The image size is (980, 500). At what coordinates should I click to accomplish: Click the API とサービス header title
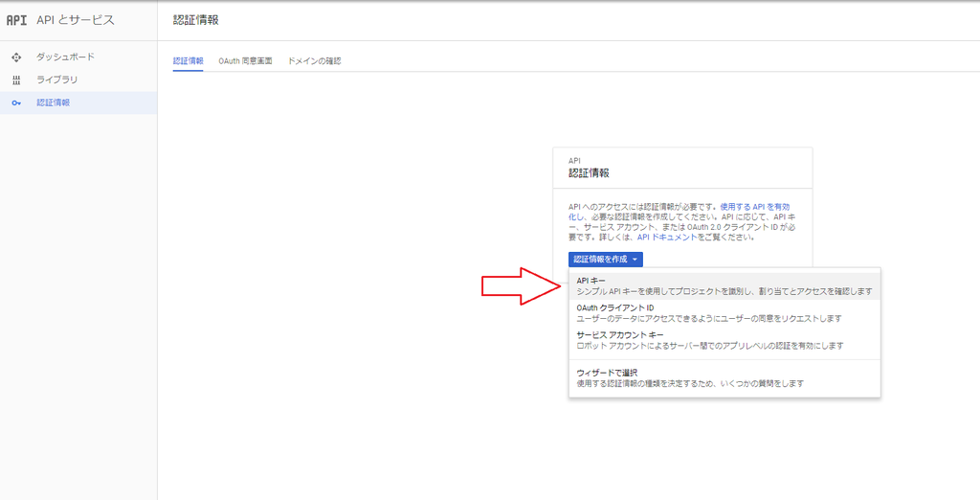coord(76,20)
